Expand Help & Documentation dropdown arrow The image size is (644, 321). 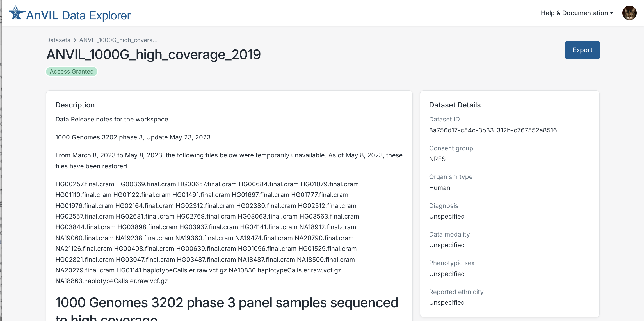click(x=612, y=13)
